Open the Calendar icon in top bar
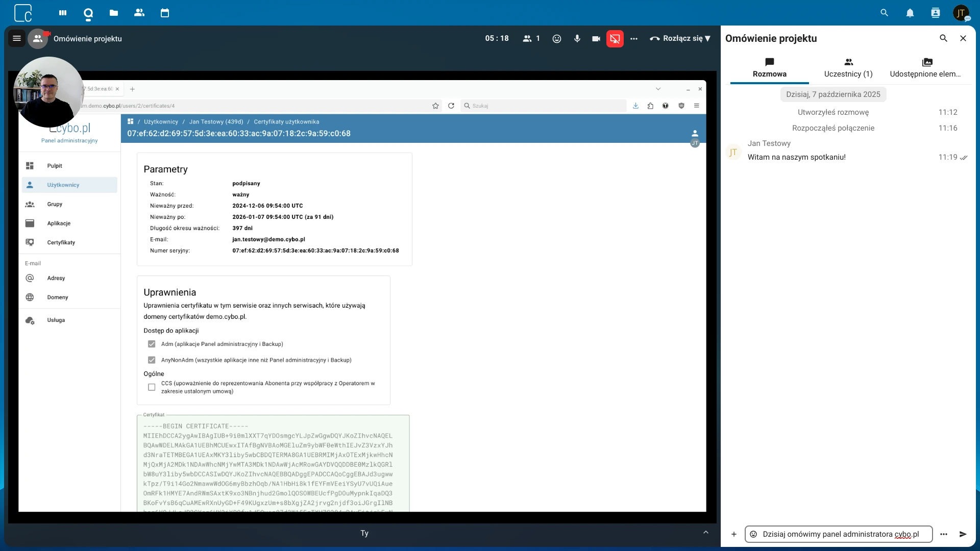Image resolution: width=980 pixels, height=551 pixels. (165, 13)
